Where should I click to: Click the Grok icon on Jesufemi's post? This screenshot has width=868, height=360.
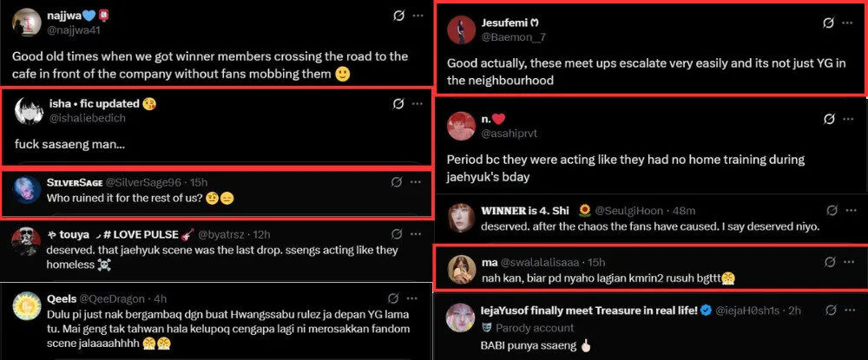(x=828, y=23)
